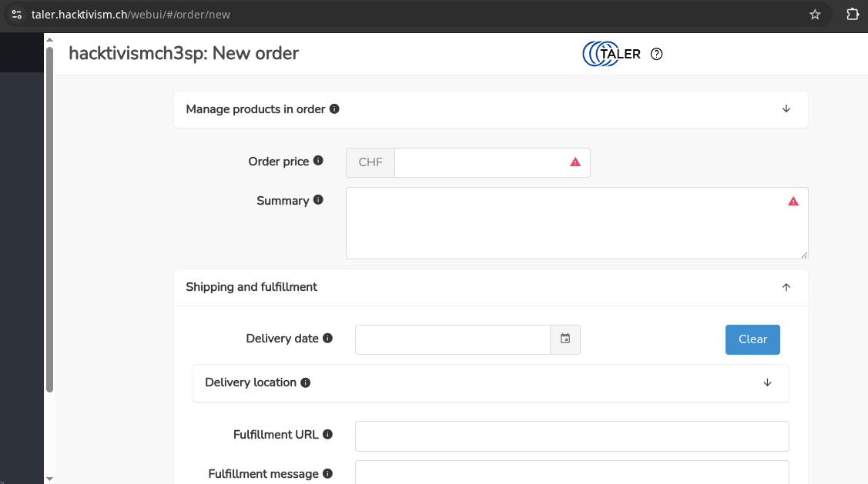Expand the Delivery location panel
This screenshot has height=484, width=868.
pyautogui.click(x=767, y=382)
